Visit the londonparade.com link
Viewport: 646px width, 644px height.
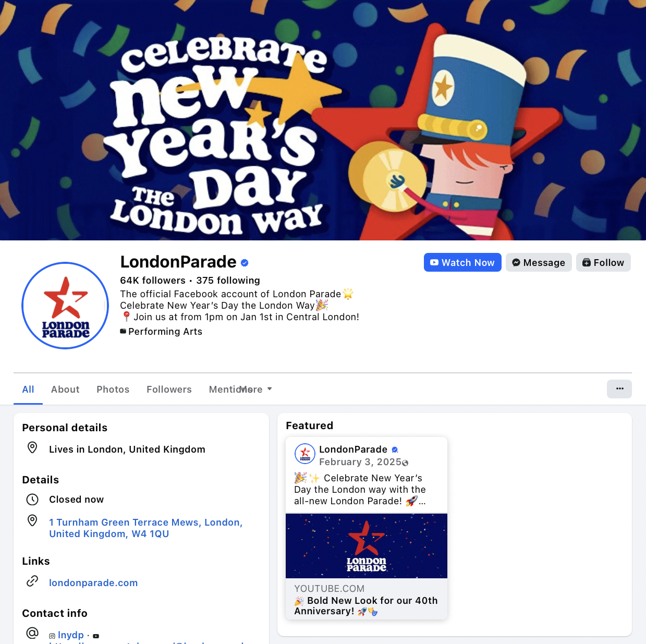click(93, 583)
